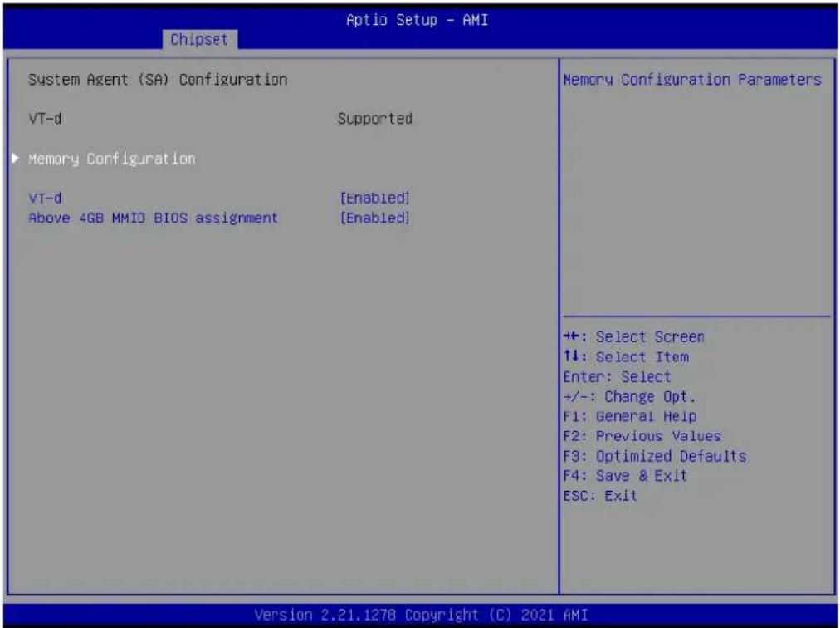Click the read-only VT-d label beside Supported
840x628 pixels.
[x=45, y=119]
